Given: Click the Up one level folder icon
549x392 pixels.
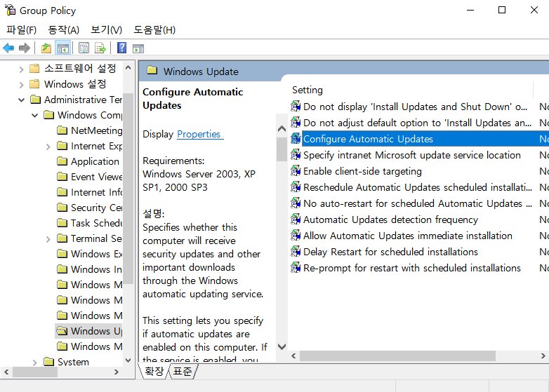Looking at the screenshot, I should 46,48.
